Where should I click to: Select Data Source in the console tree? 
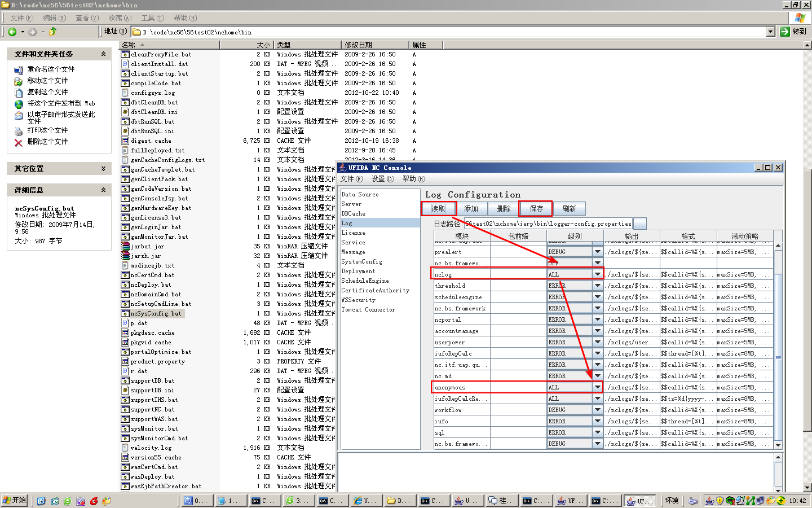tap(360, 194)
